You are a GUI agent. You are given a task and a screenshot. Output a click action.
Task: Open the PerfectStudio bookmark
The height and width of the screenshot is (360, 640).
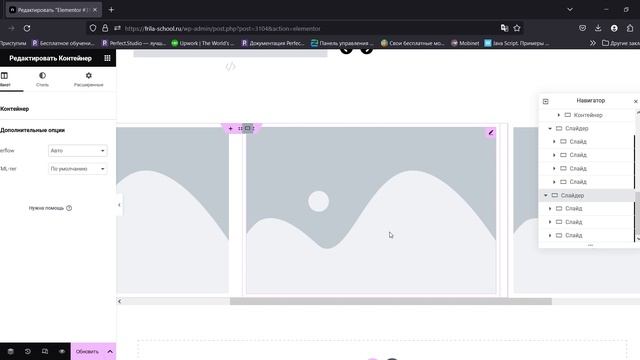tap(133, 43)
